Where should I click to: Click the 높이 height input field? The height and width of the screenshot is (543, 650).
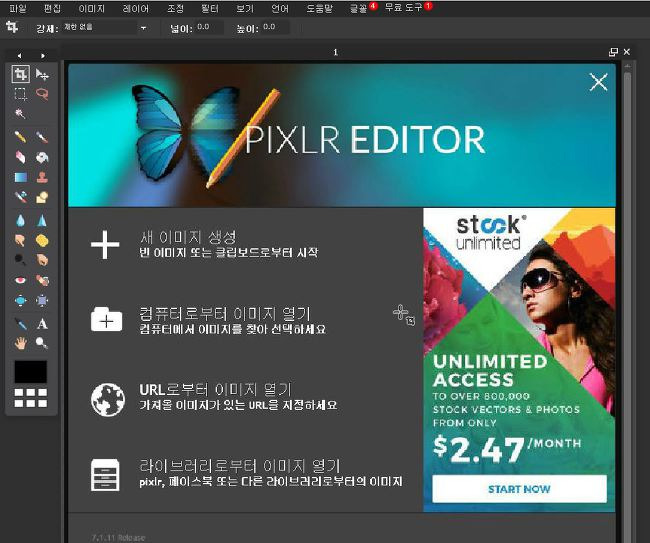click(276, 28)
